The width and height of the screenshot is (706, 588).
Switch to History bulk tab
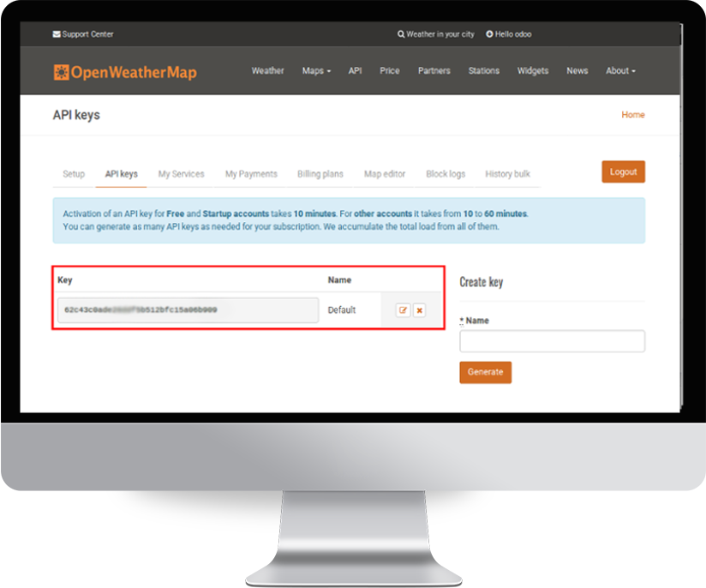[x=507, y=174]
